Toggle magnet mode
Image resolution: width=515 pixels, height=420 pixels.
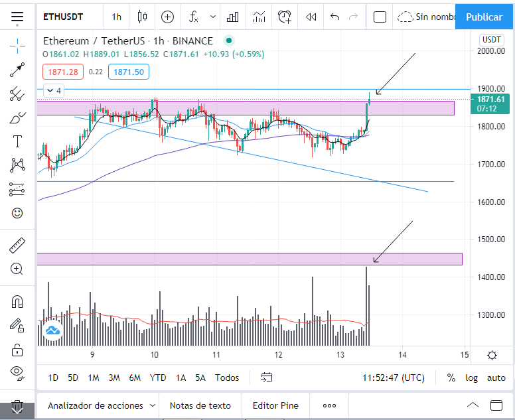17,301
